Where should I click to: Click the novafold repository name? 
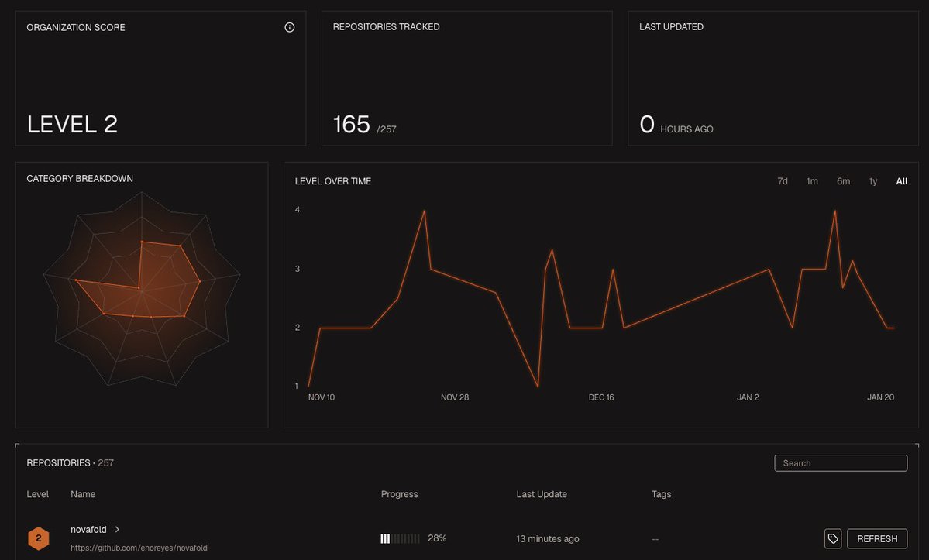pos(88,529)
